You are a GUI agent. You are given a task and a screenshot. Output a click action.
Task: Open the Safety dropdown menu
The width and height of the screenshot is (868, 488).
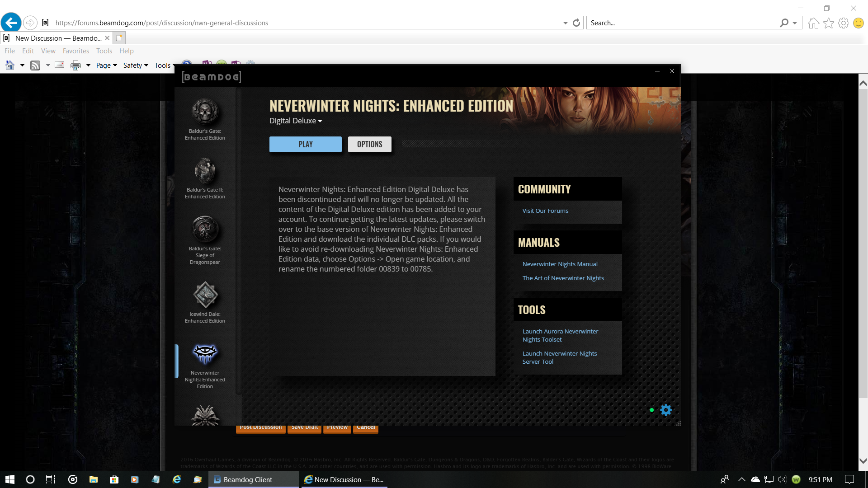point(136,66)
